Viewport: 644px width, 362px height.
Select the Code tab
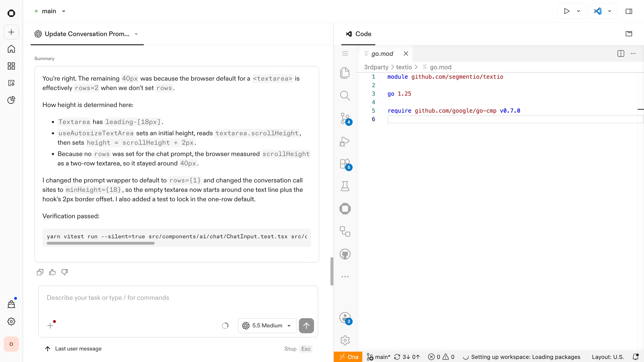click(358, 34)
